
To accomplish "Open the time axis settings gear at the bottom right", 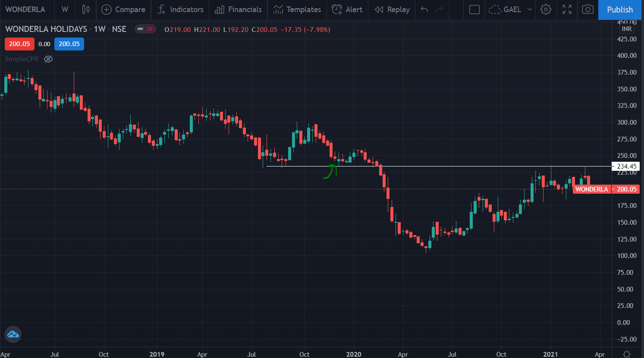I will [x=628, y=354].
